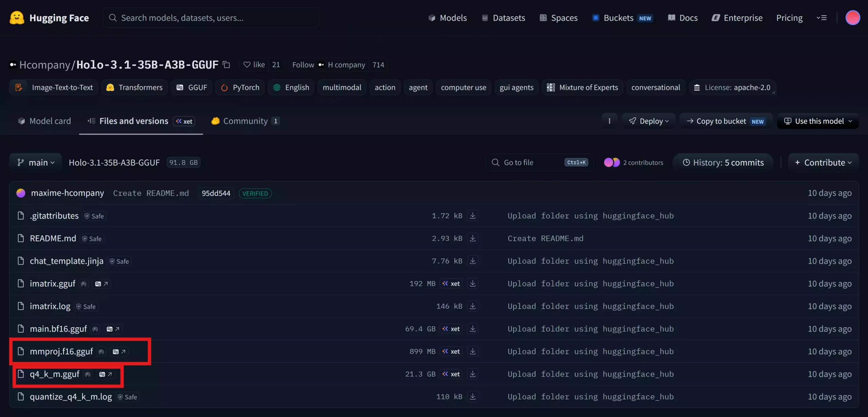
Task: Click the xet badge on imatrix.gguf row
Action: click(451, 283)
